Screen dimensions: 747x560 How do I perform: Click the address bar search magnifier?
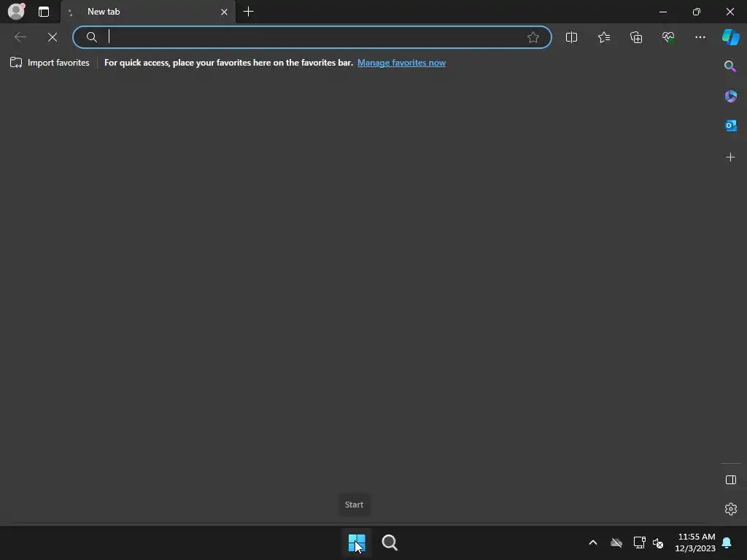(x=91, y=37)
